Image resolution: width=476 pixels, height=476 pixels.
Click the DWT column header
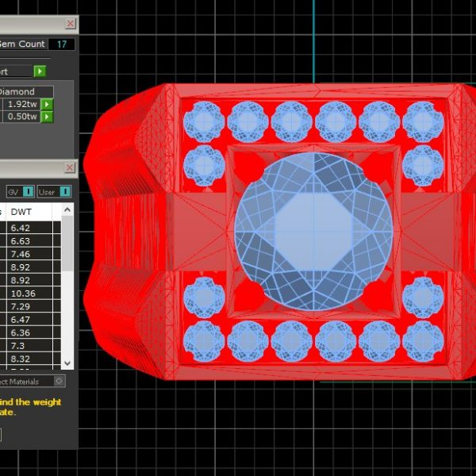click(x=29, y=212)
